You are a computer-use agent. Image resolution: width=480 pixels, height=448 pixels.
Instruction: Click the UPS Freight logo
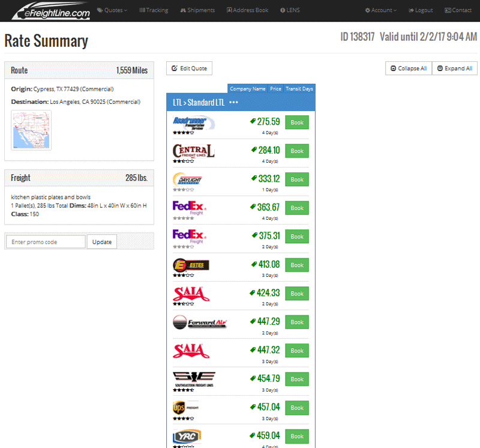(x=186, y=408)
